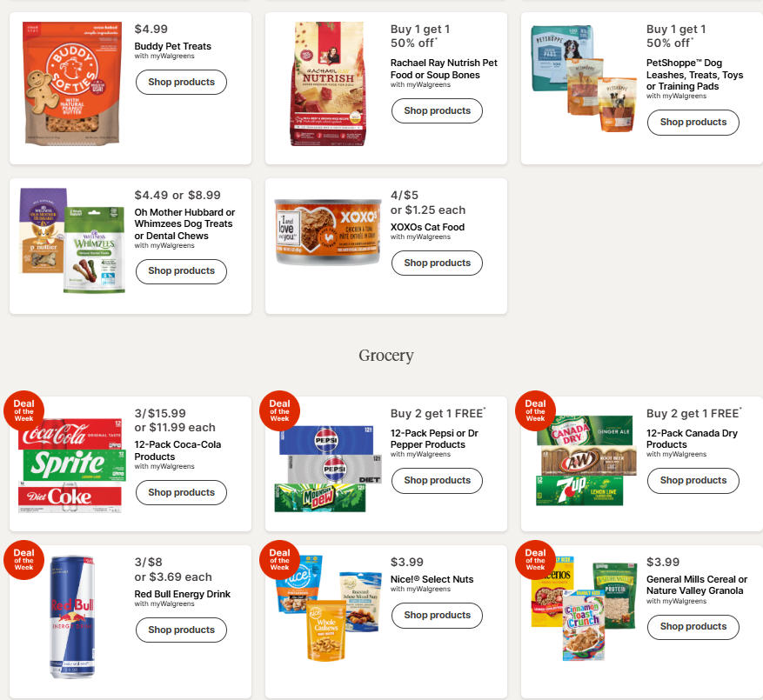Select the XOXOs cat food can image
The height and width of the screenshot is (700, 763).
pyautogui.click(x=326, y=230)
